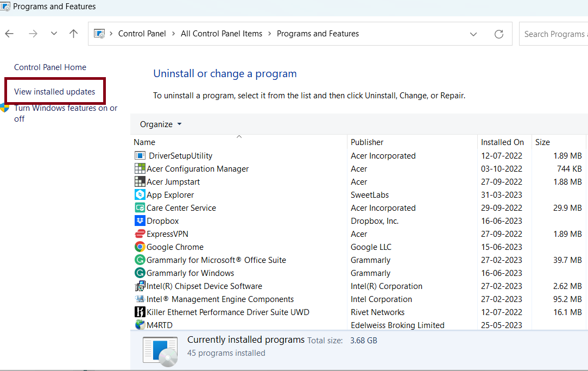Click the address bar Control Panel icon

[99, 34]
